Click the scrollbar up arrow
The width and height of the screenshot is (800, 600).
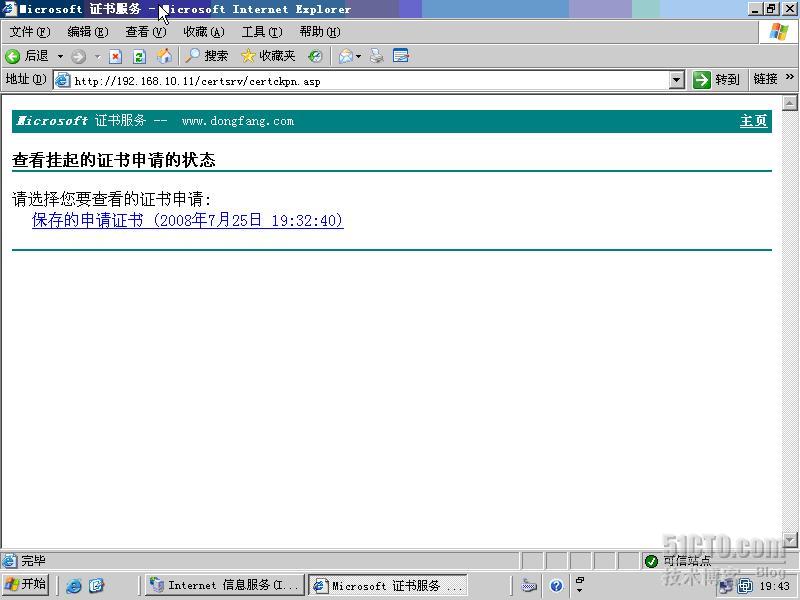[789, 104]
